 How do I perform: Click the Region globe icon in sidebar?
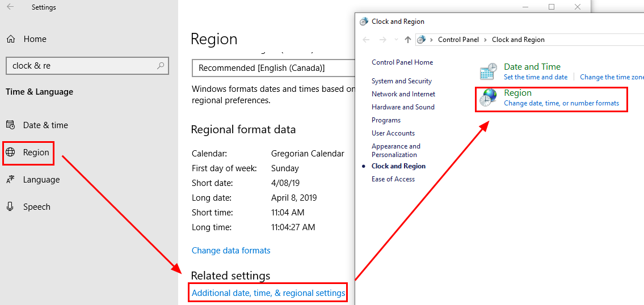pos(10,152)
